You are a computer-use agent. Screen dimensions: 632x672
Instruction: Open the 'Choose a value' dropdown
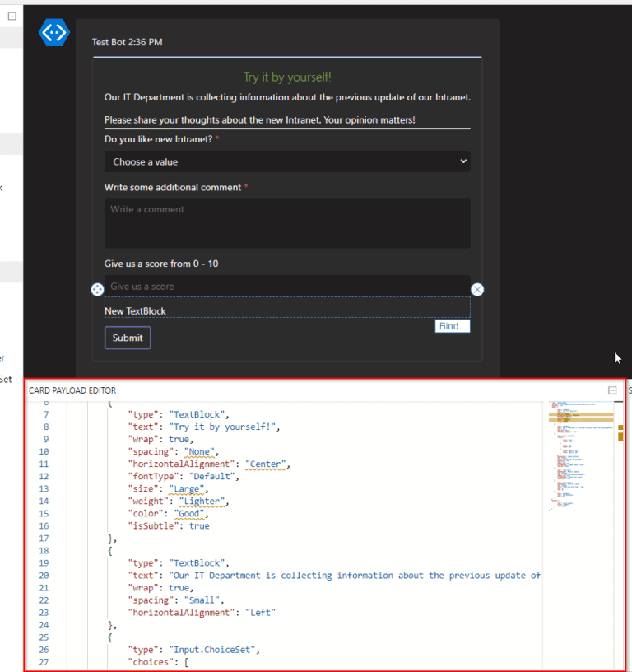click(287, 162)
